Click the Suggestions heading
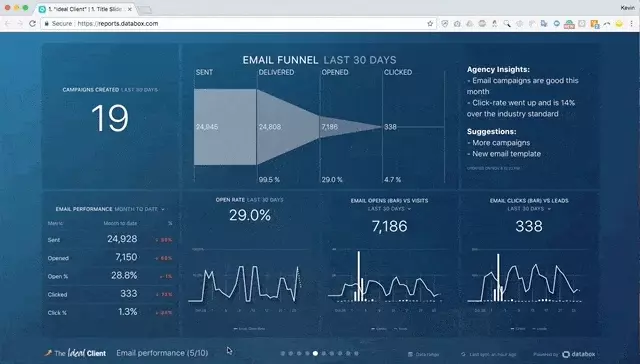 pos(491,131)
